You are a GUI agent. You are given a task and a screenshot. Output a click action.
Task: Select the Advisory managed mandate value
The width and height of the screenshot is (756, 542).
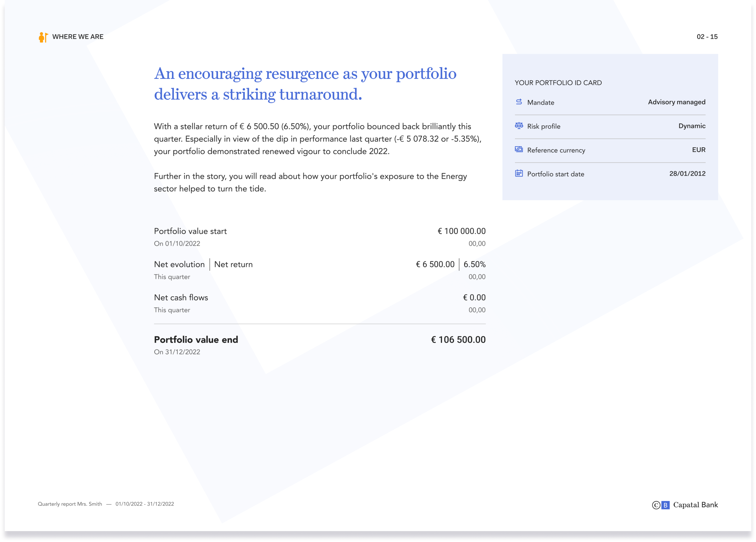[676, 102]
